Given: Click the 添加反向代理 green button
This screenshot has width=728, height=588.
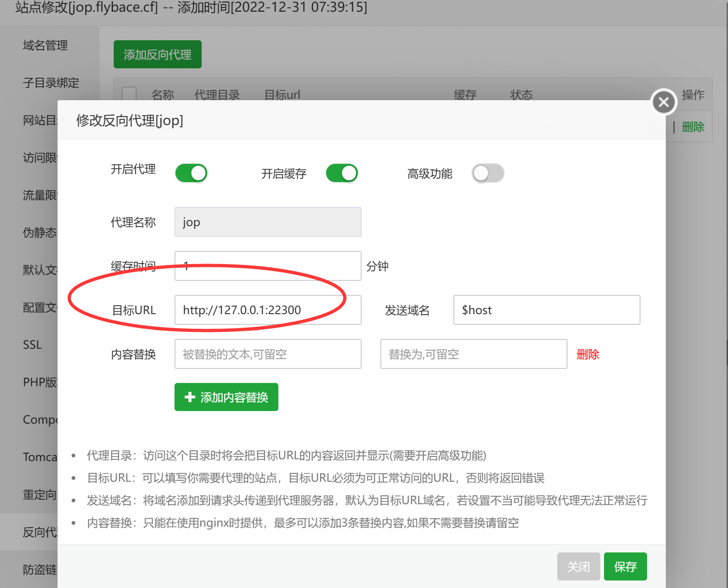Looking at the screenshot, I should (157, 54).
